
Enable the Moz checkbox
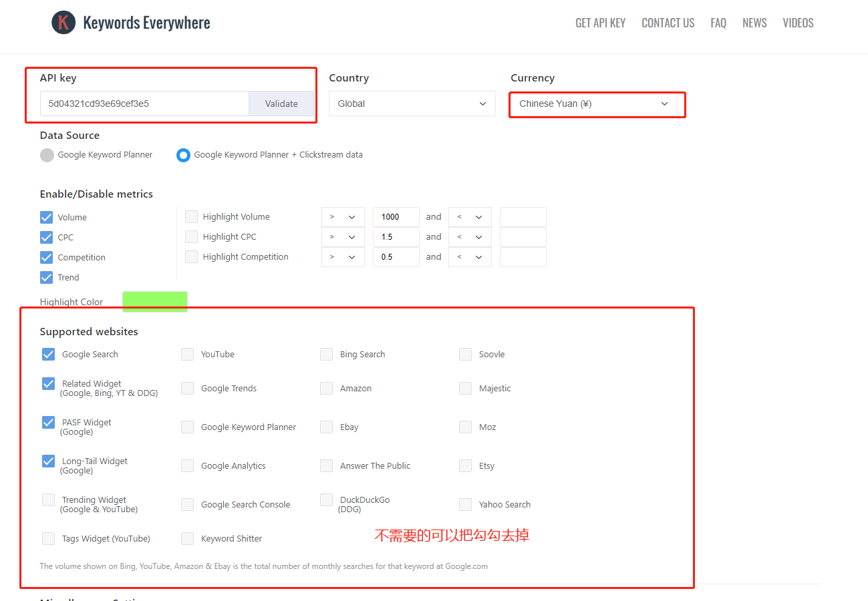465,427
